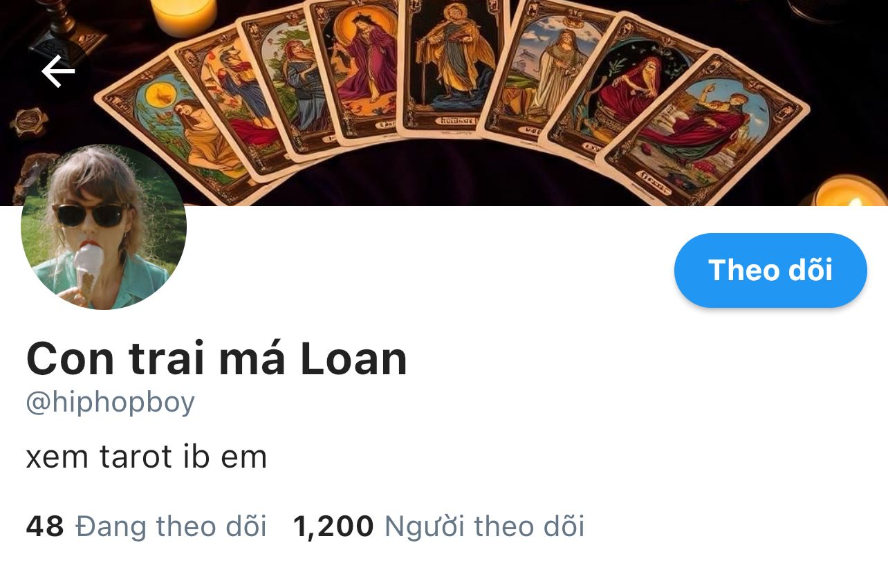Open the tarot cards header banner image
The width and height of the screenshot is (888, 588).
click(444, 102)
